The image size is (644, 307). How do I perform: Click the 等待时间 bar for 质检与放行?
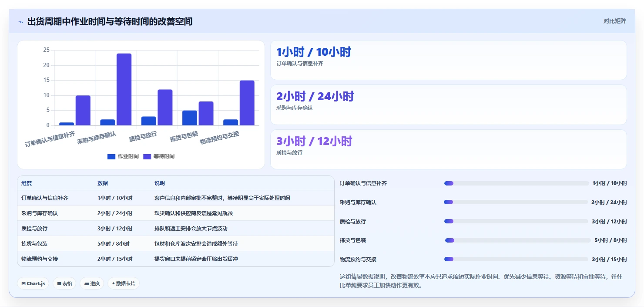(165, 108)
